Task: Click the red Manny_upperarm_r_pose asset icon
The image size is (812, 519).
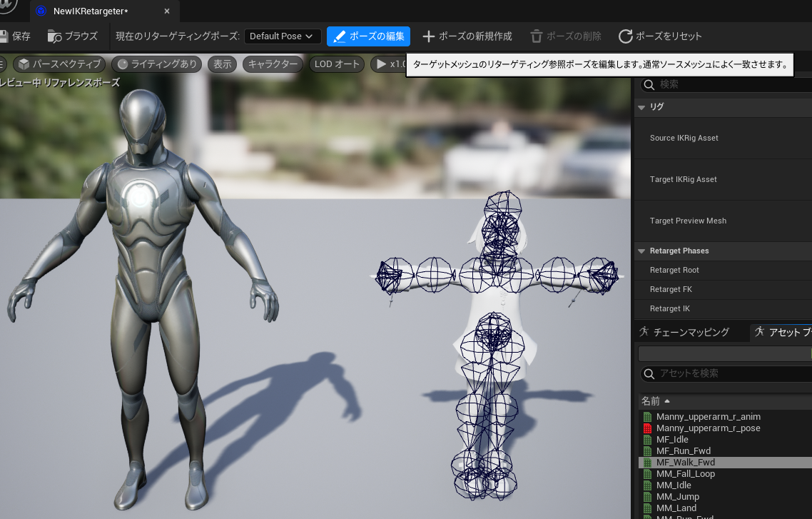Action: coord(648,428)
